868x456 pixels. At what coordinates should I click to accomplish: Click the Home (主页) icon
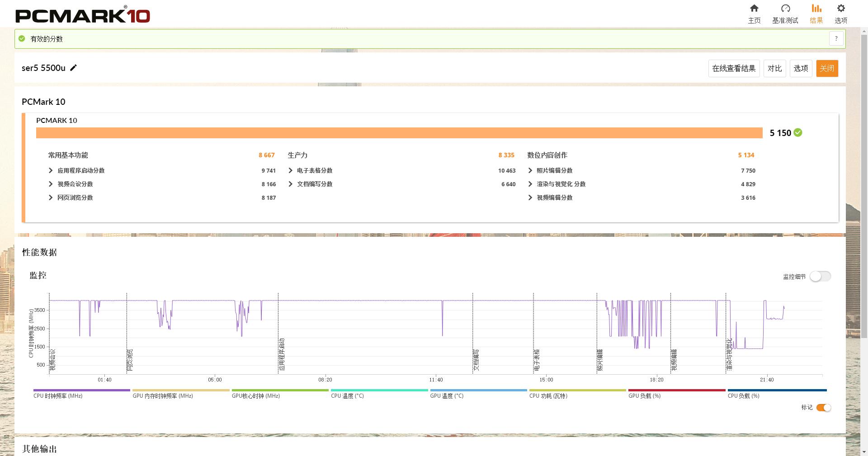point(754,9)
